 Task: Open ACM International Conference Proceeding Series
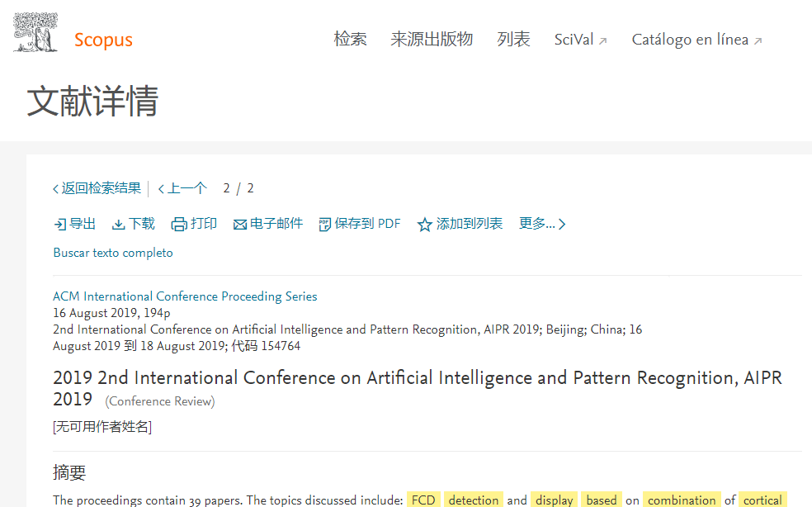pos(185,296)
